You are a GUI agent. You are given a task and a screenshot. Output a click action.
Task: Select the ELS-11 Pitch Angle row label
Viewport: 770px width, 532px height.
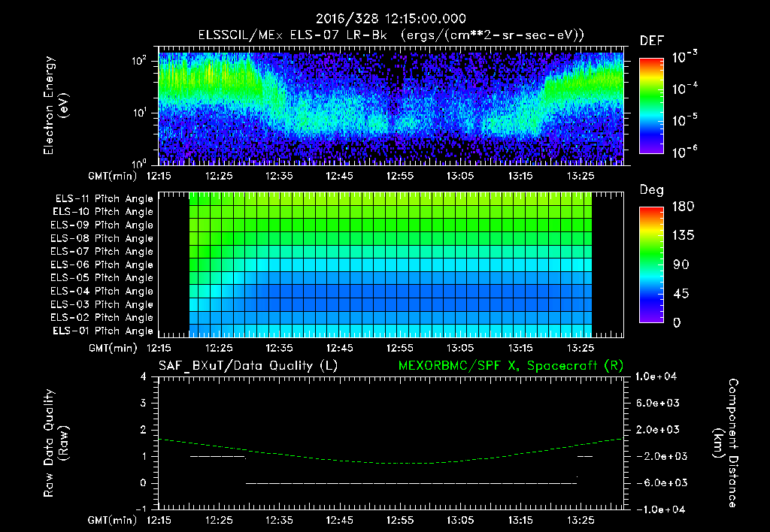click(104, 199)
